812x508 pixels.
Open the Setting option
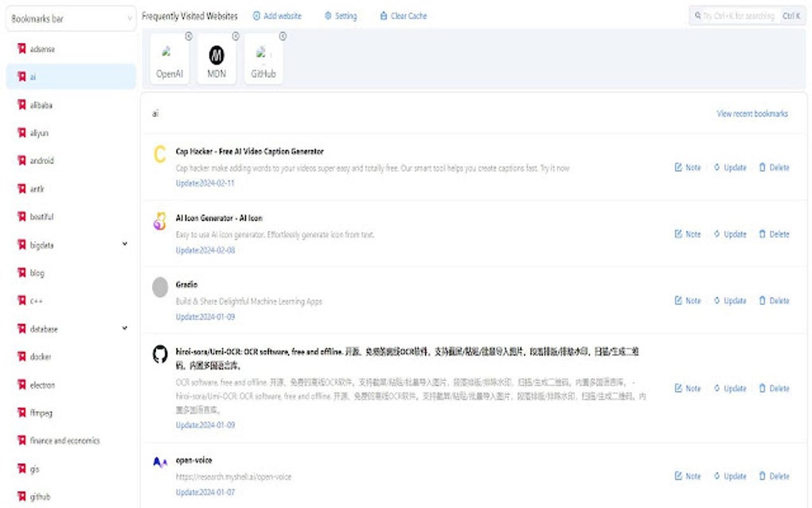[x=341, y=16]
